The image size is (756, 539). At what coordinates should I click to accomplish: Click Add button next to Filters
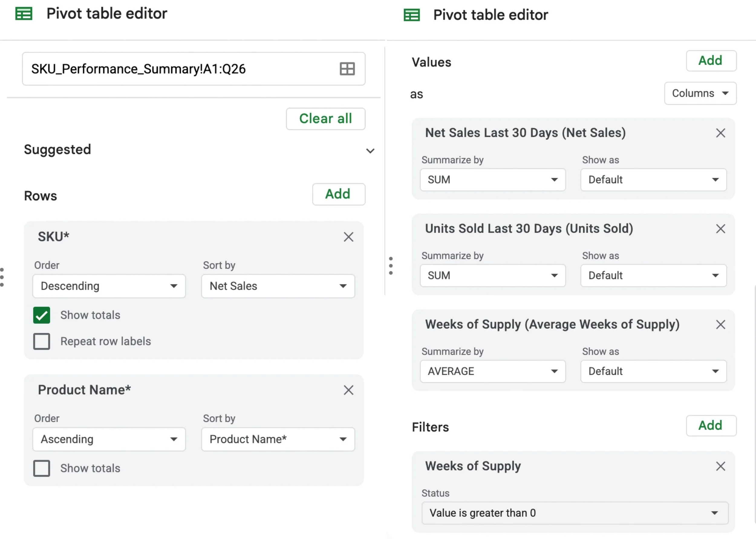[711, 425]
